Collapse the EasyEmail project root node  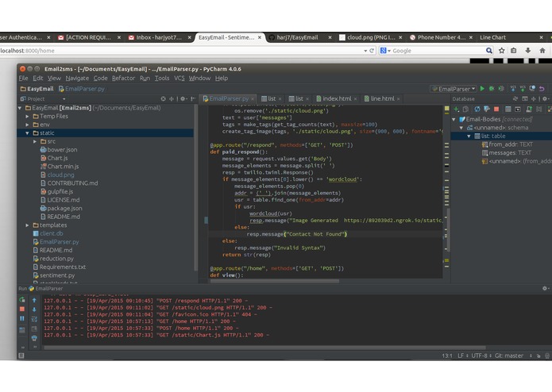20,108
